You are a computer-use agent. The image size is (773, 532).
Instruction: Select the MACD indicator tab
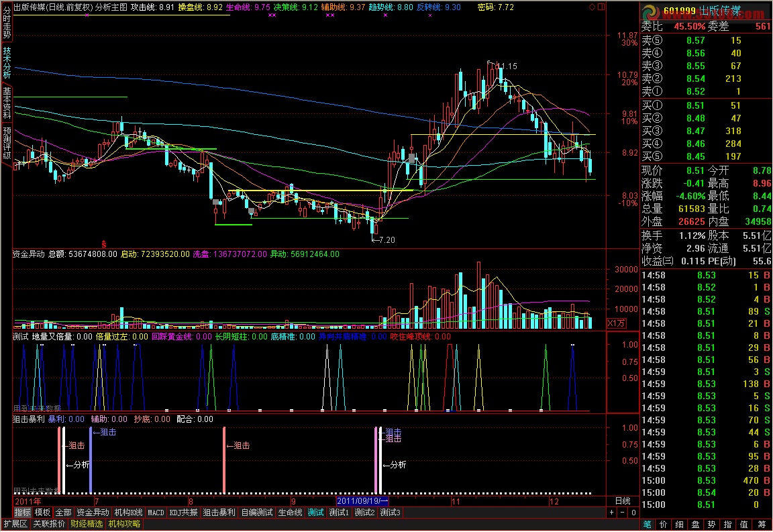click(x=156, y=513)
